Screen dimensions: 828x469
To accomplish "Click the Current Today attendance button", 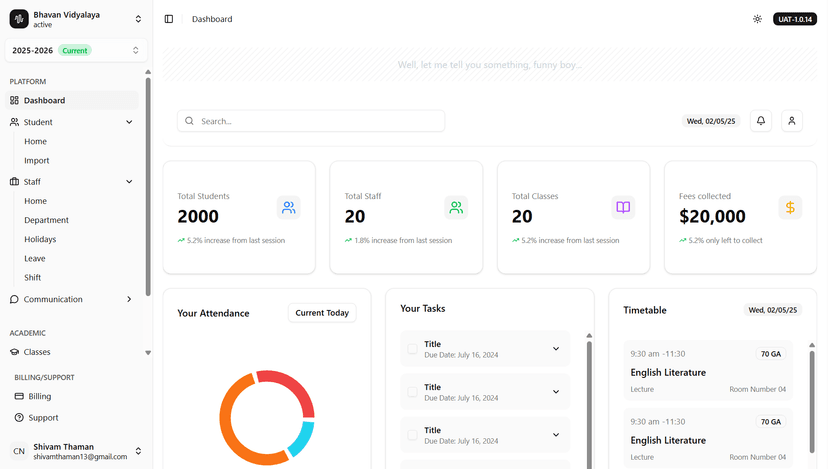I will click(322, 313).
